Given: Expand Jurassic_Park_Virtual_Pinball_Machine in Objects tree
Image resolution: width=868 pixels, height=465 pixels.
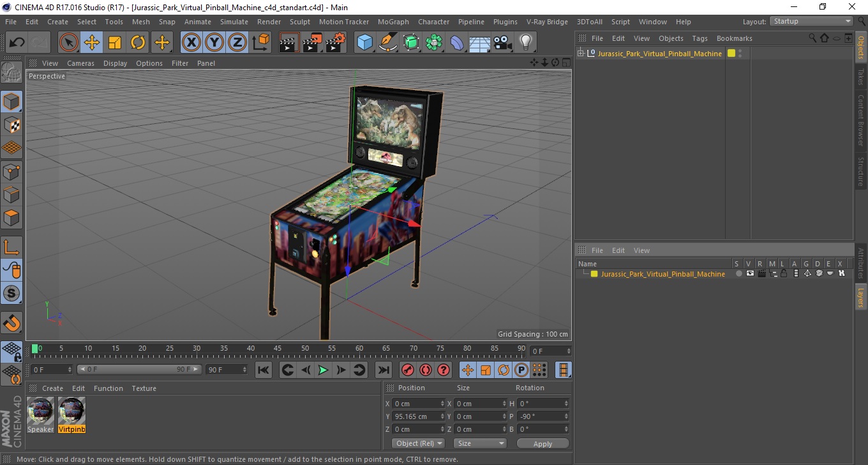Looking at the screenshot, I should [581, 54].
